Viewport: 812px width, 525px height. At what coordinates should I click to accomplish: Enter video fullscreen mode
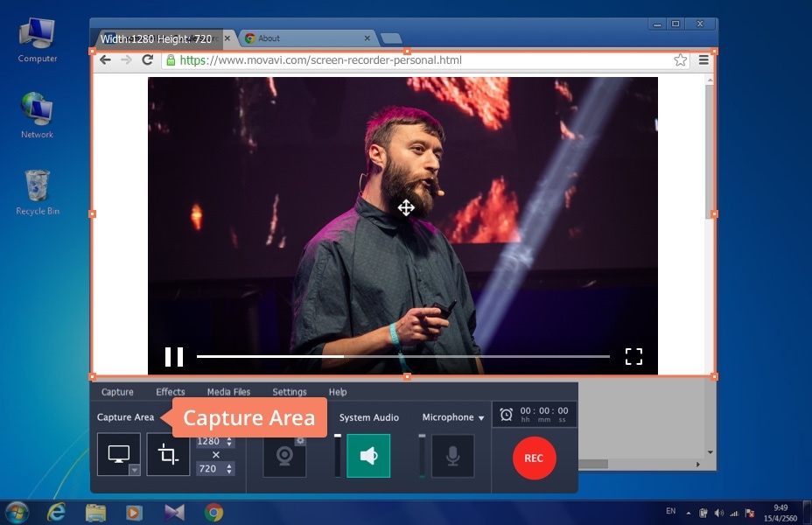633,356
